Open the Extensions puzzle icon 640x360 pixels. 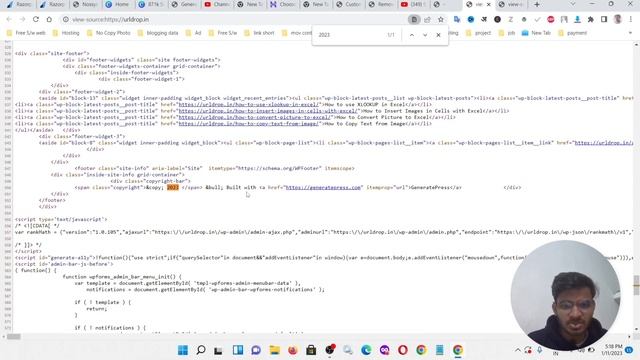[x=591, y=19]
